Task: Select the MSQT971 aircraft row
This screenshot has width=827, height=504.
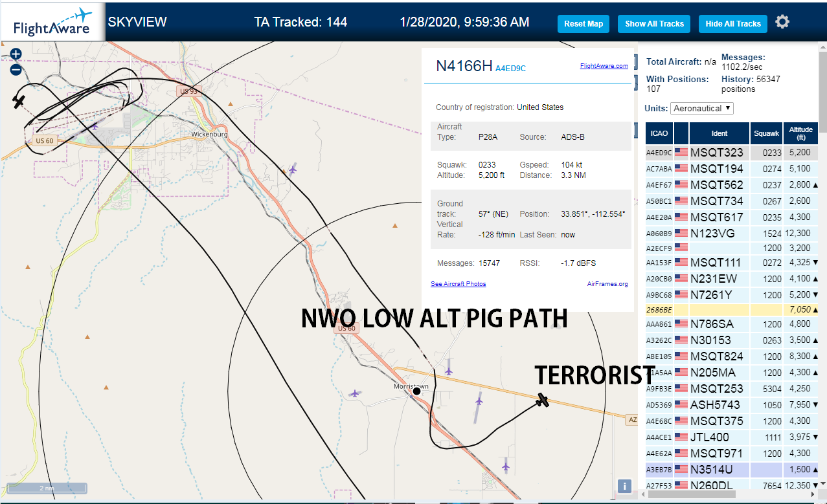Action: point(732,454)
